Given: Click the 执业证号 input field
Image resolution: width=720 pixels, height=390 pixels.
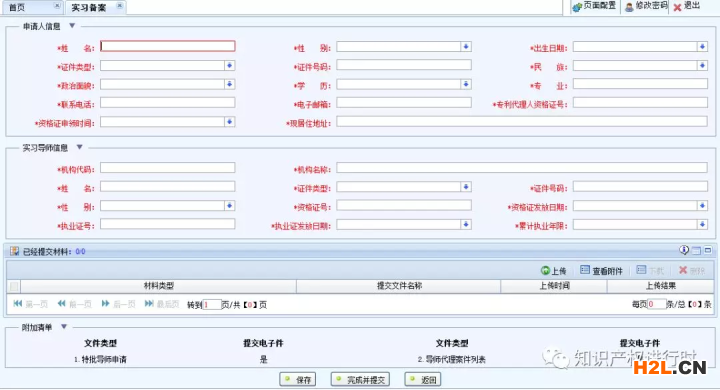Looking at the screenshot, I should coord(168,224).
